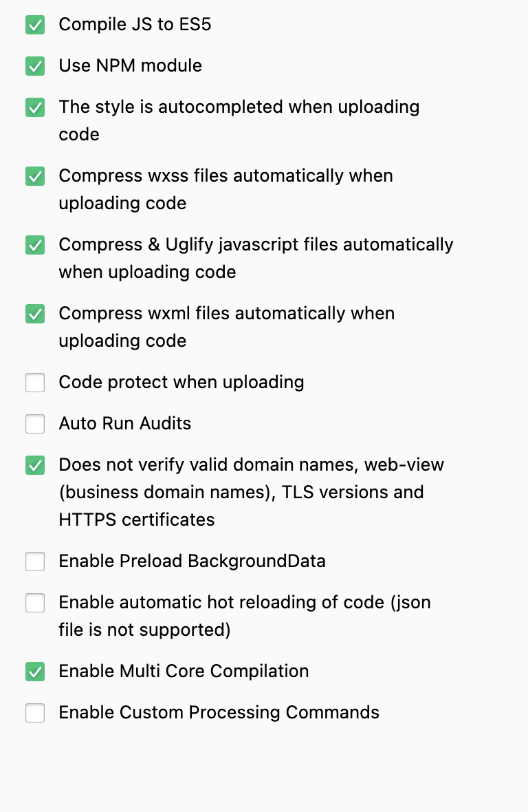Check the Auto Run Audits checkbox
This screenshot has height=812, width=528.
click(x=35, y=424)
